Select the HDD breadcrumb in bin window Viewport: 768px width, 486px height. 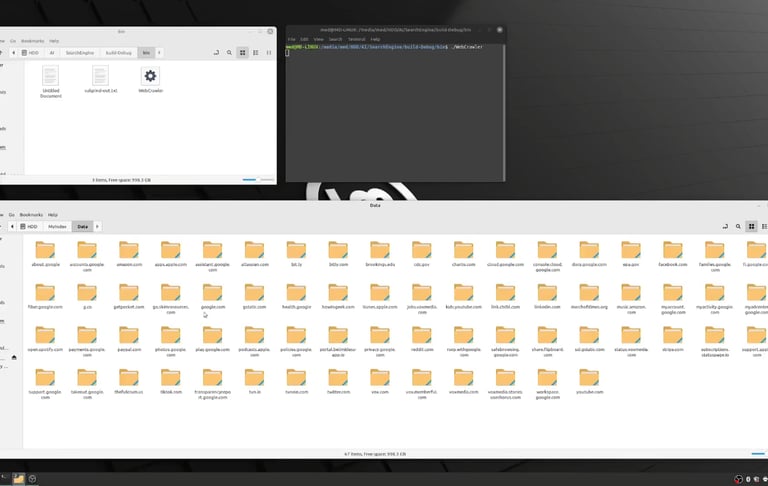click(x=30, y=52)
